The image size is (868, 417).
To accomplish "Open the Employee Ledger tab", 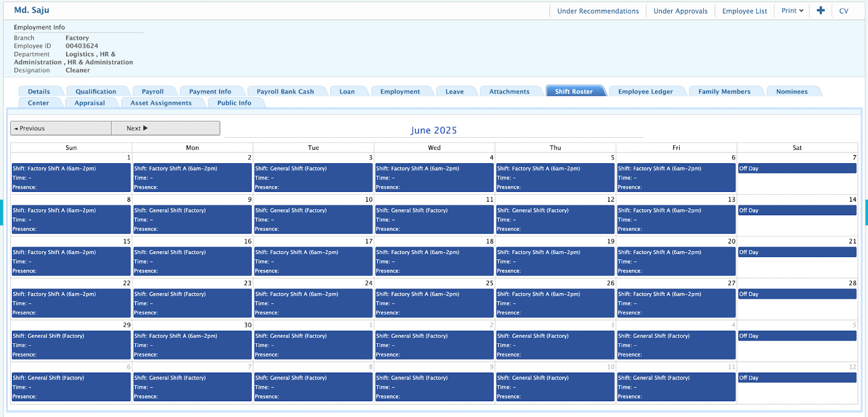I will (646, 92).
